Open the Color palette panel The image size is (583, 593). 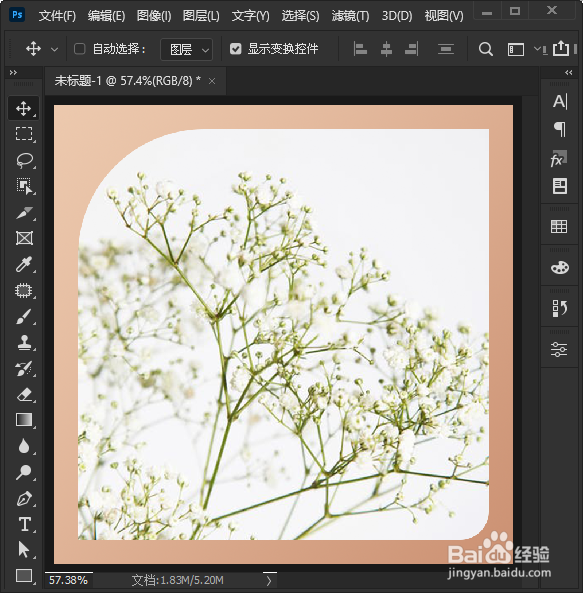[560, 267]
